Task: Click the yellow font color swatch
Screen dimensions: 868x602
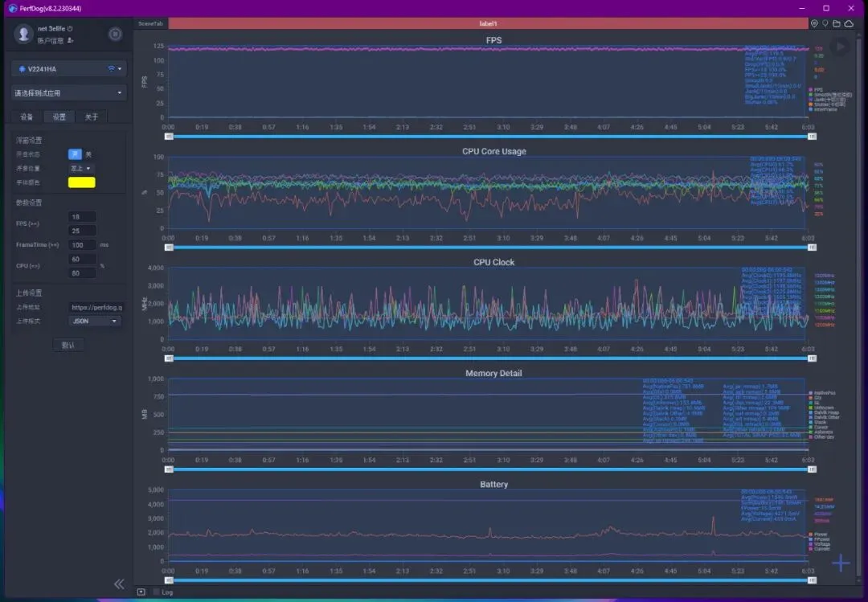Action: [x=81, y=182]
